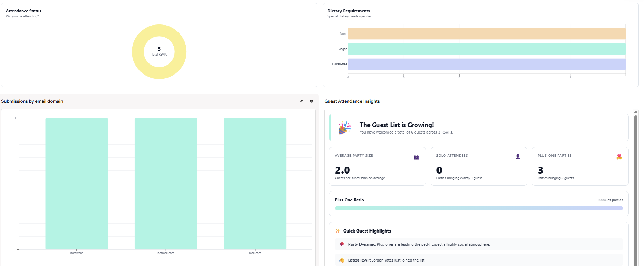This screenshot has height=266, width=644.
Task: Click the sparkle icon beside Quick Guest Highlights
Action: [x=338, y=231]
